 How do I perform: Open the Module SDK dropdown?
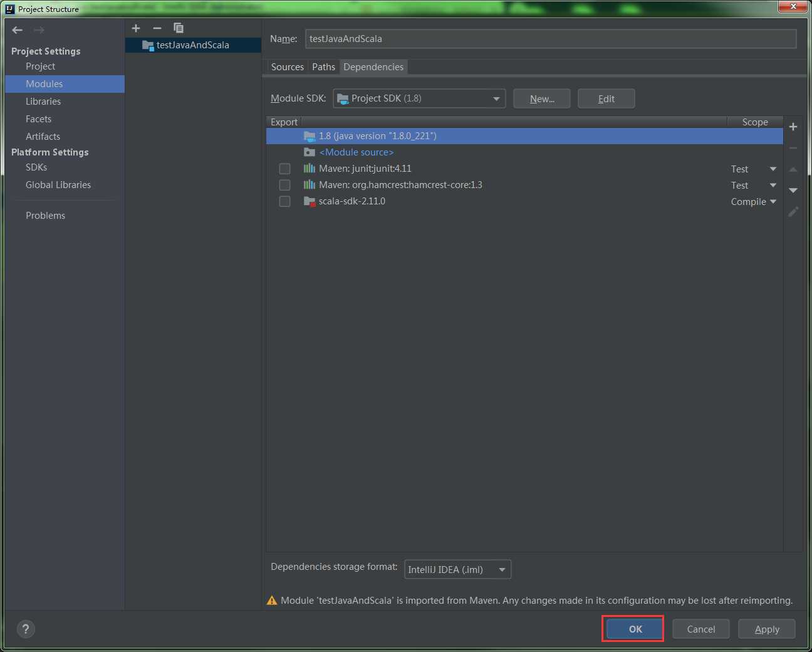(419, 98)
